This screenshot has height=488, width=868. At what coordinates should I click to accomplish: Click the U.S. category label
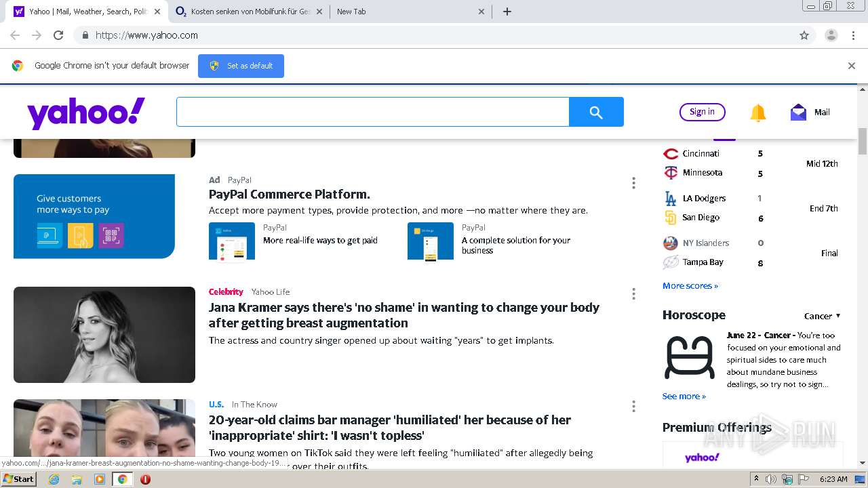click(216, 405)
